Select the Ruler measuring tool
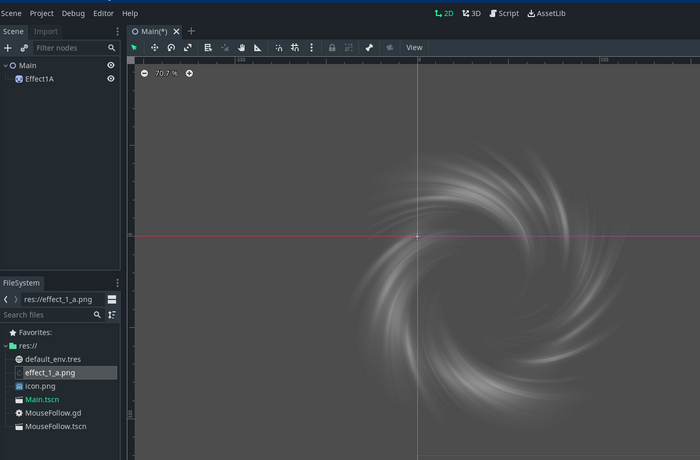 [257, 47]
